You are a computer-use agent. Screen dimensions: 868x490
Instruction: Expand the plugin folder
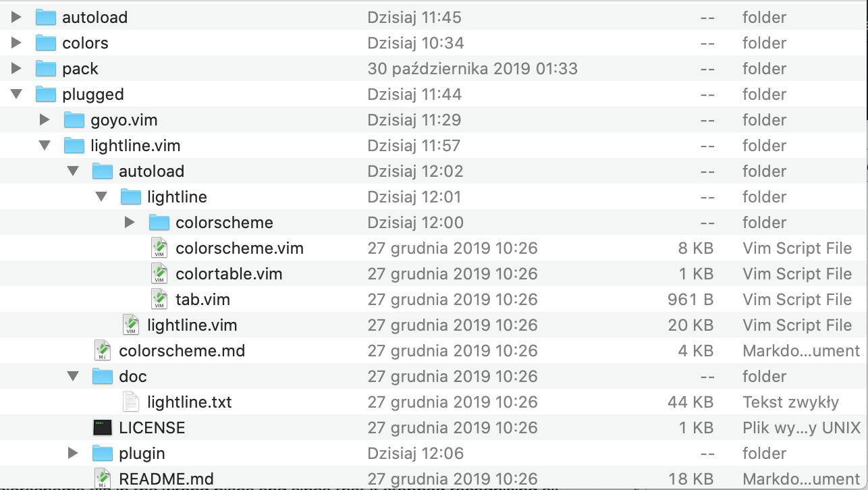click(73, 453)
